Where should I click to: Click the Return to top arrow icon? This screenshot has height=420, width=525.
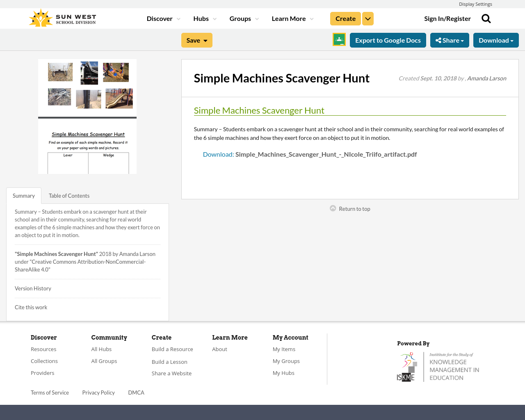(333, 208)
